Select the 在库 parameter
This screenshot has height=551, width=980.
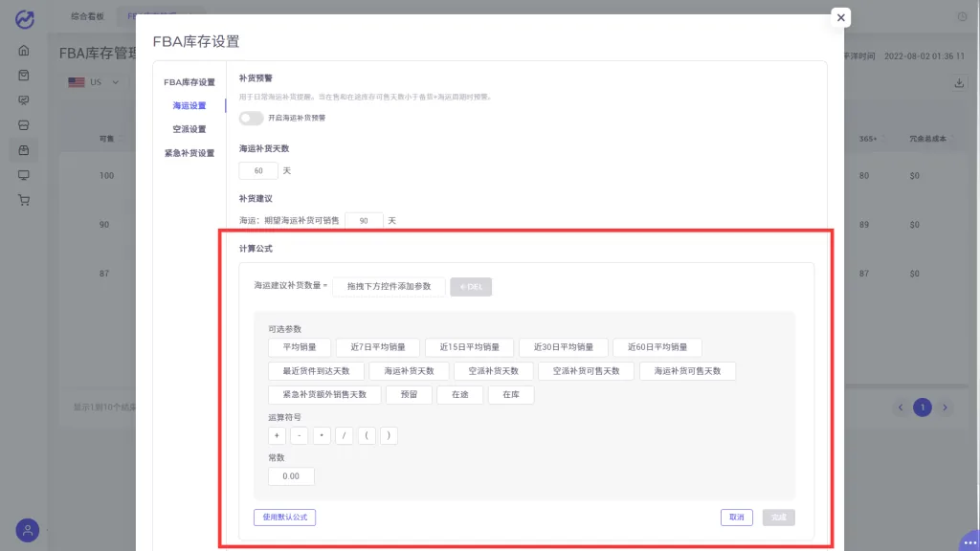[x=511, y=395]
